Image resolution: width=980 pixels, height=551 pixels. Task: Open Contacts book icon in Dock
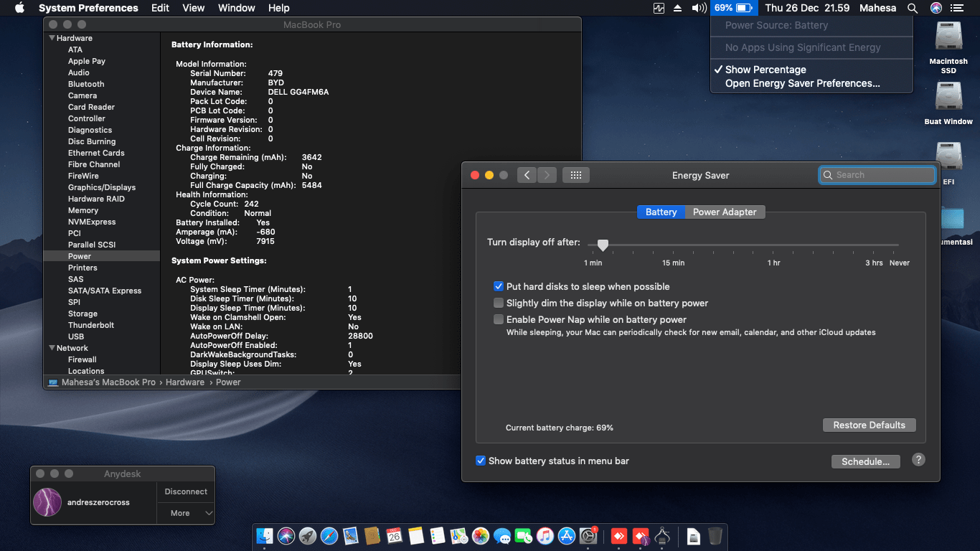coord(372,536)
